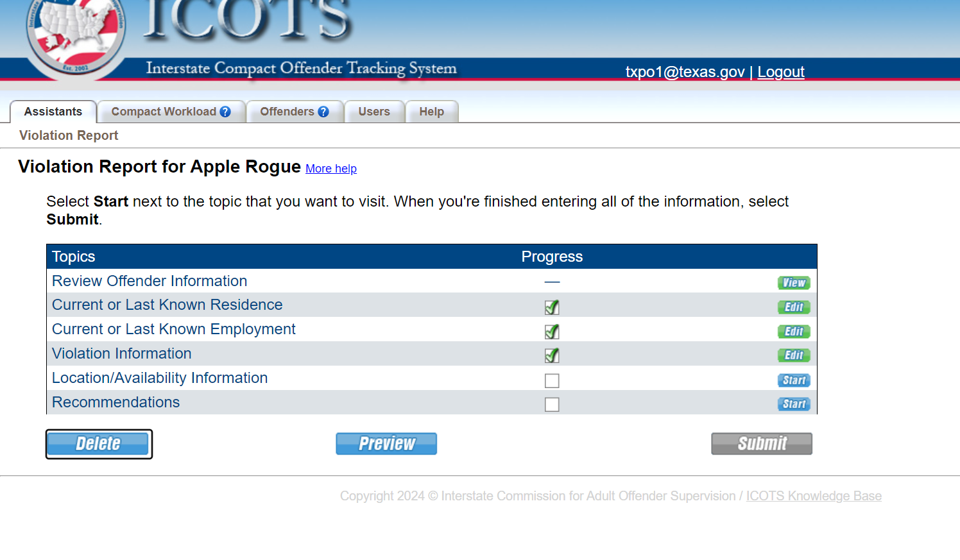This screenshot has width=960, height=560.
Task: Click the Review Offender Information topic text
Action: (x=150, y=281)
